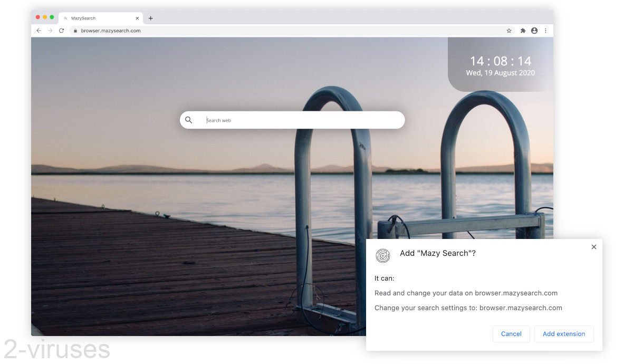Cancel adding the Mazy Search extension
The width and height of the screenshot is (633, 364).
point(511,334)
